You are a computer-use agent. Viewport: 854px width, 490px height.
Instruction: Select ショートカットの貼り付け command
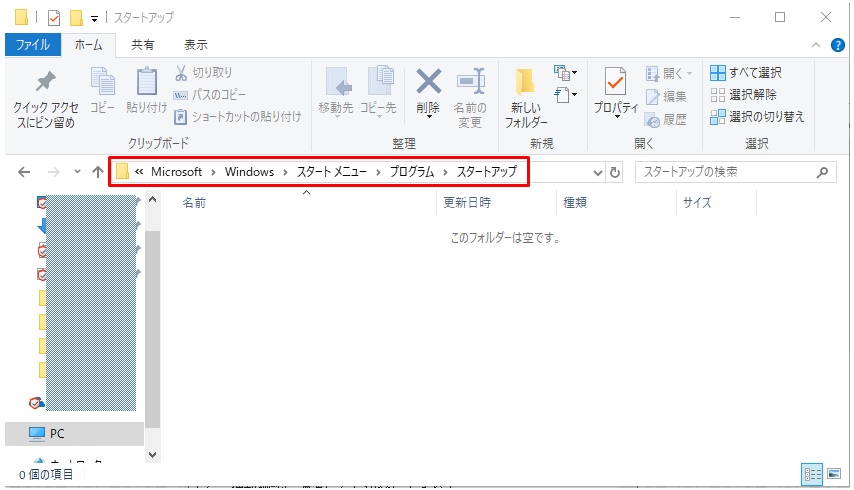[237, 117]
